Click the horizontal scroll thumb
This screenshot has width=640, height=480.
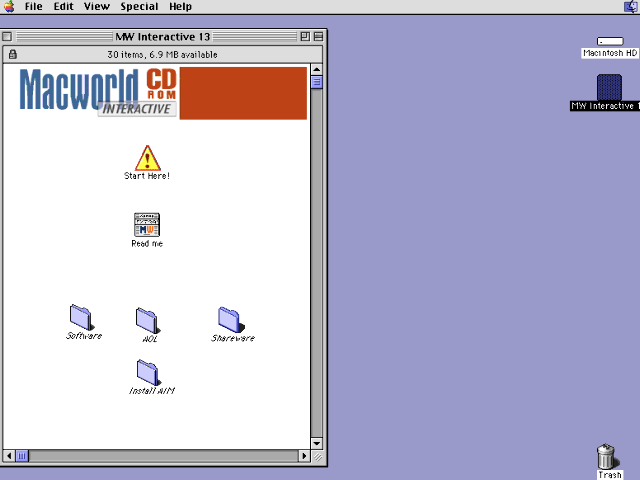click(x=22, y=456)
